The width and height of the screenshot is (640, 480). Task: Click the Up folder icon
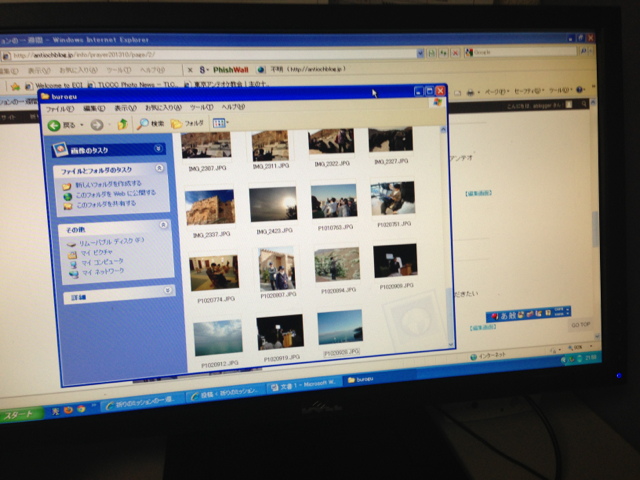(122, 125)
